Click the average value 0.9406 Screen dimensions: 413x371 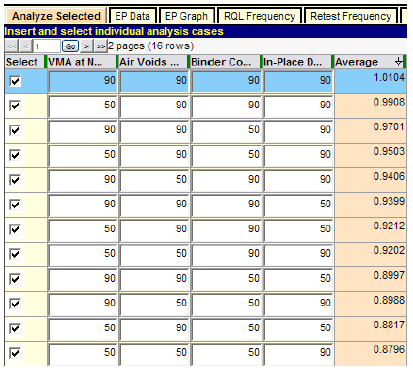[389, 176]
